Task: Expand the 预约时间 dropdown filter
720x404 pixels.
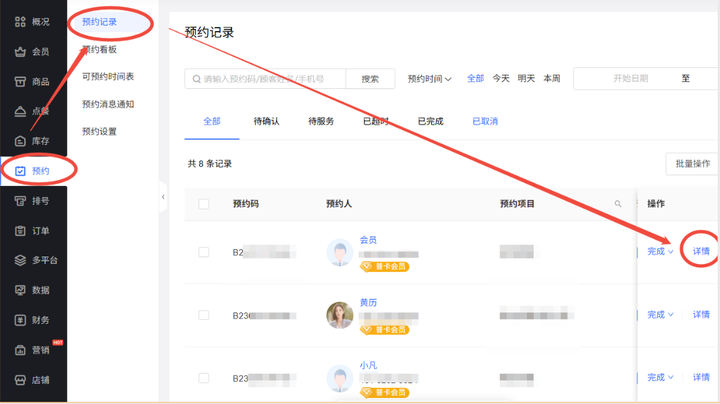Action: pyautogui.click(x=430, y=79)
